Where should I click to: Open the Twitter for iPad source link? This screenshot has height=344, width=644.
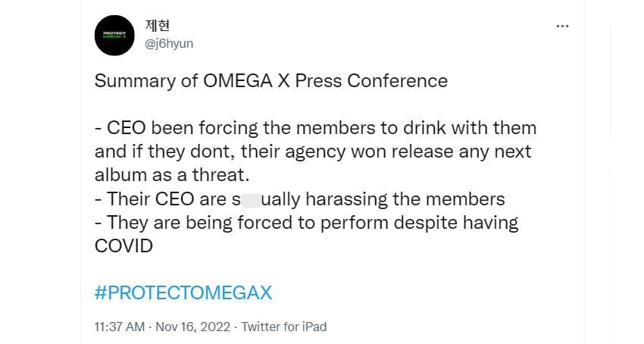(284, 327)
